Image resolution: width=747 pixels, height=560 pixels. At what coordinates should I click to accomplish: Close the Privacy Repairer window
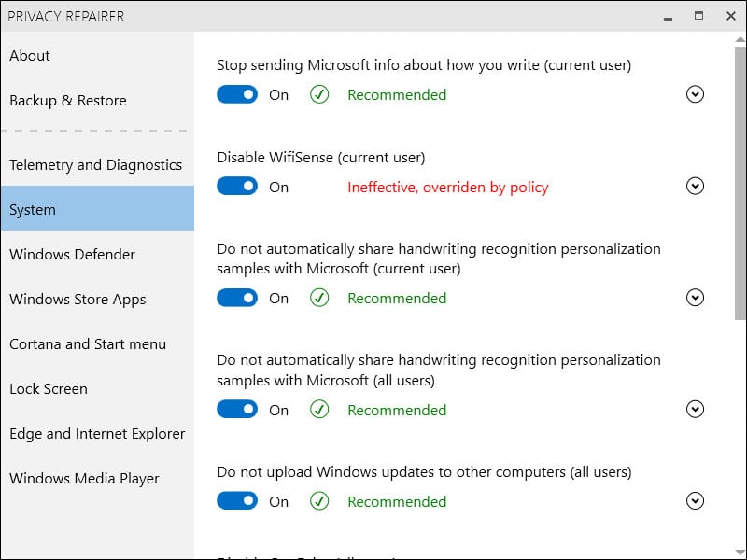(x=731, y=16)
